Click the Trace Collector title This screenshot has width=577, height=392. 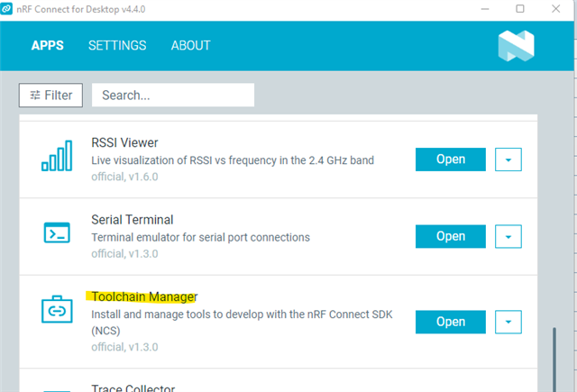tap(133, 387)
